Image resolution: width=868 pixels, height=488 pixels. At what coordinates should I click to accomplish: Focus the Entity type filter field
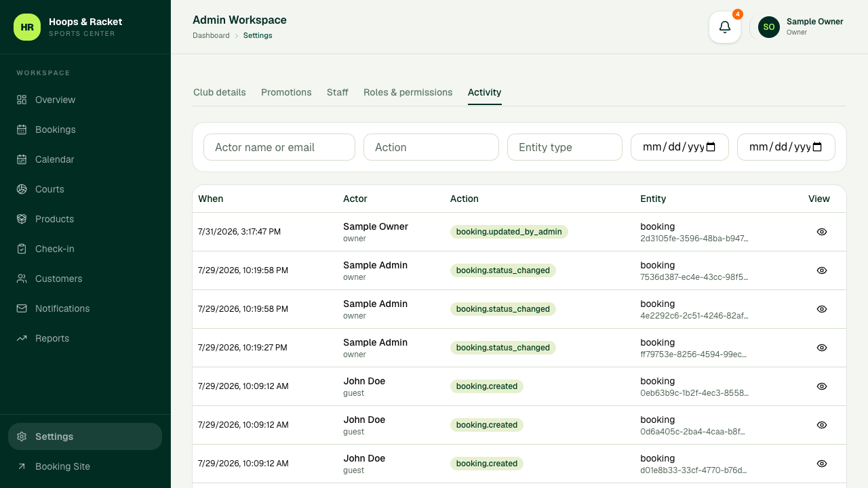click(565, 147)
